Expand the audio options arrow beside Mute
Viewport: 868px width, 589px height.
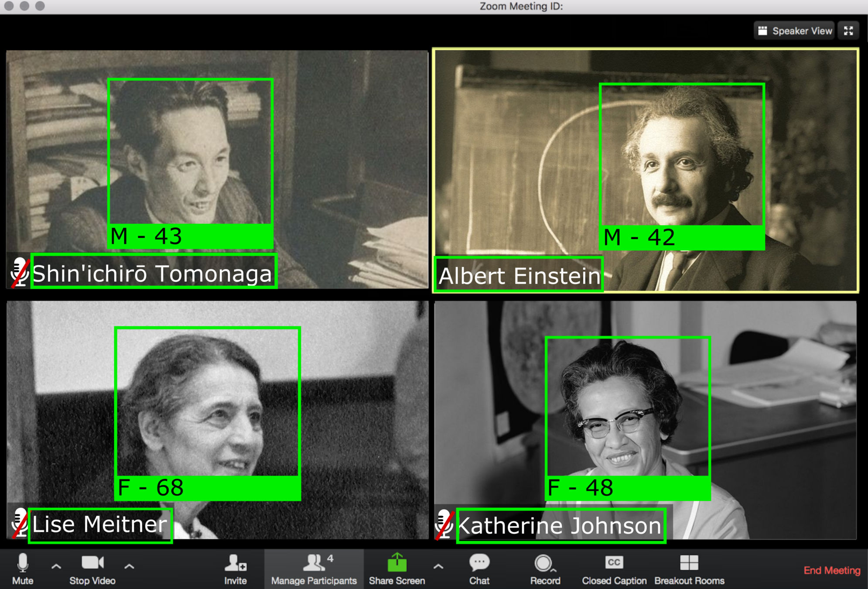56,567
